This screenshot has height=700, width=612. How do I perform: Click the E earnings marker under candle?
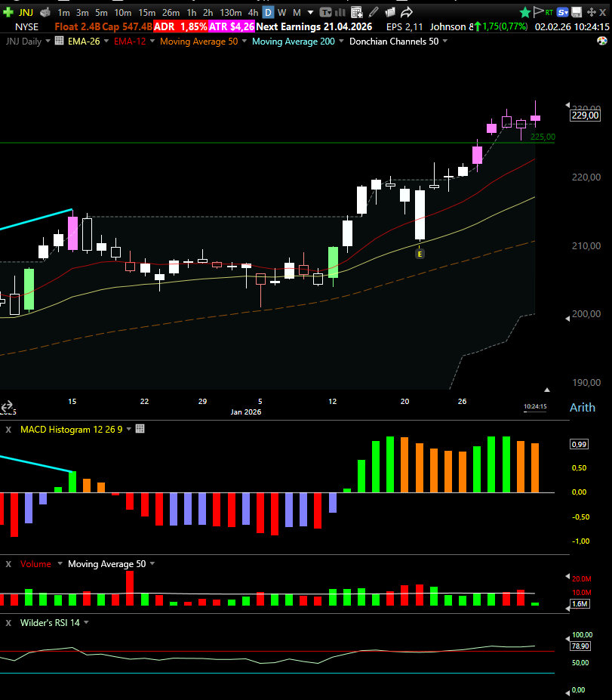tap(420, 254)
